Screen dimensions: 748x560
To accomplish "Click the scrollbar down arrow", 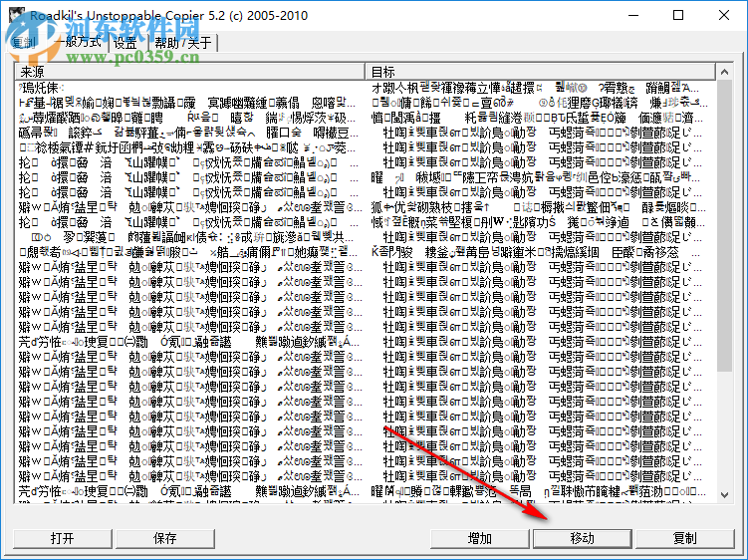I will (x=724, y=495).
